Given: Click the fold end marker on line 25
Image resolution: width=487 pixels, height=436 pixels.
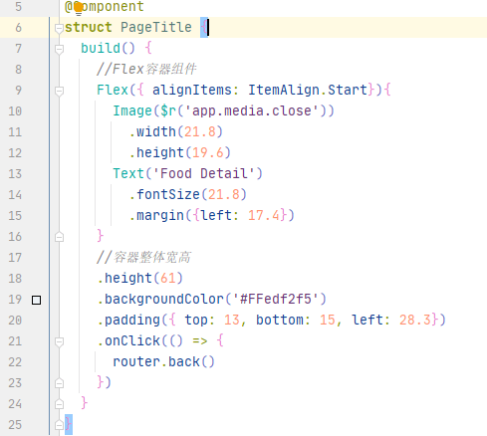Looking at the screenshot, I should (x=59, y=425).
